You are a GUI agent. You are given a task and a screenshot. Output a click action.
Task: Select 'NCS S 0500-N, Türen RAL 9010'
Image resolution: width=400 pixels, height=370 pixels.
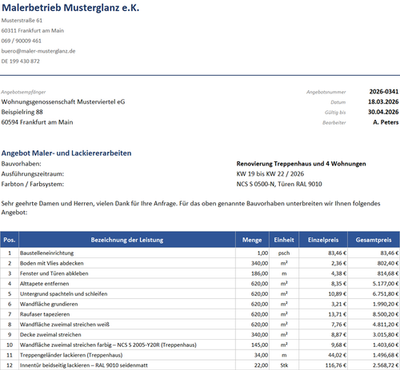point(279,184)
